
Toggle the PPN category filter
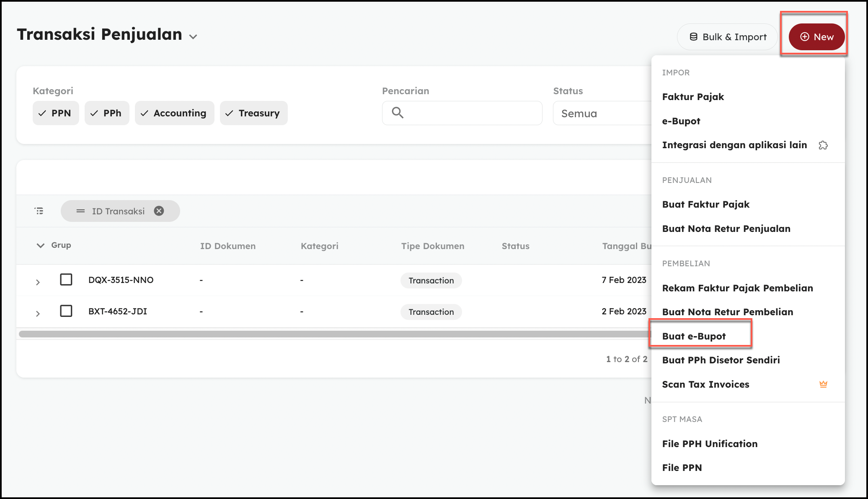coord(56,113)
